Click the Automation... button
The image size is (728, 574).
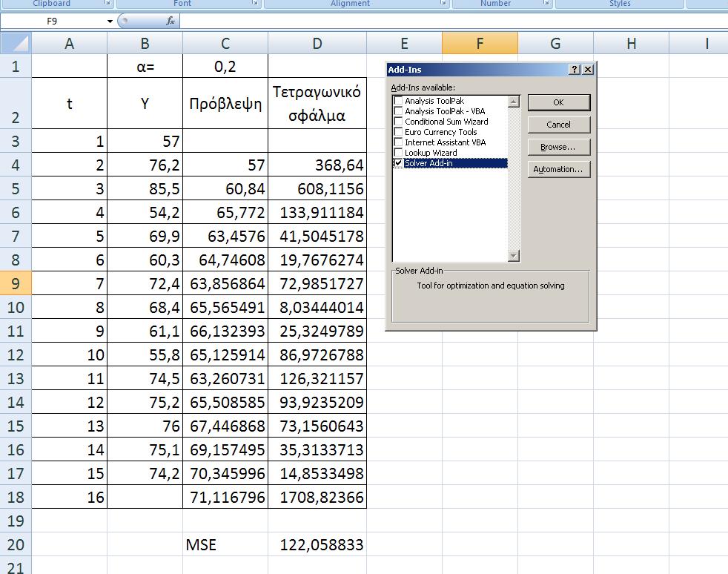[559, 170]
